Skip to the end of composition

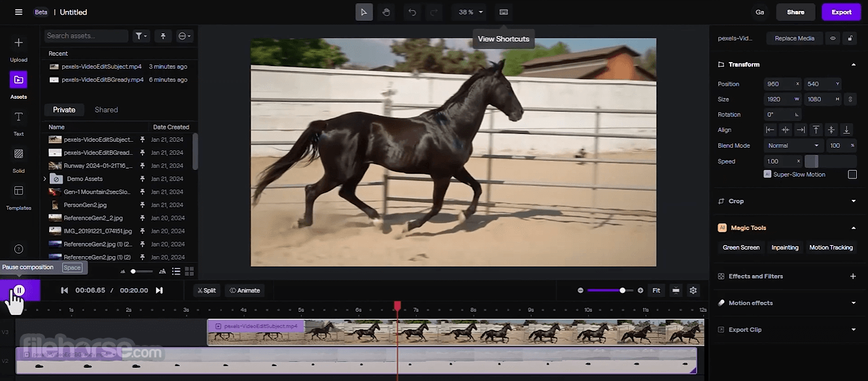click(x=159, y=290)
